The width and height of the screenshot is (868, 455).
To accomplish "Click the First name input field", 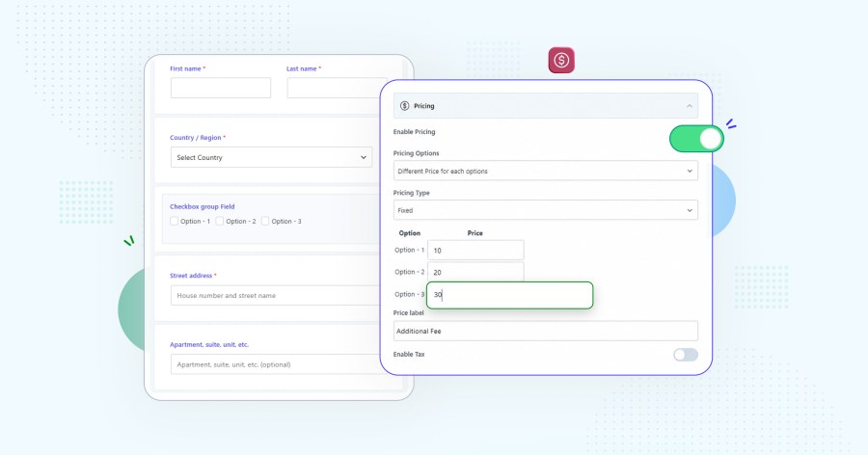I will click(x=221, y=88).
